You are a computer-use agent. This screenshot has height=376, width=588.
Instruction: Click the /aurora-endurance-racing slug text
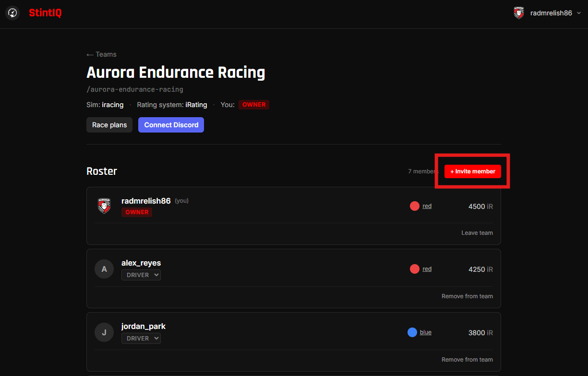click(135, 89)
